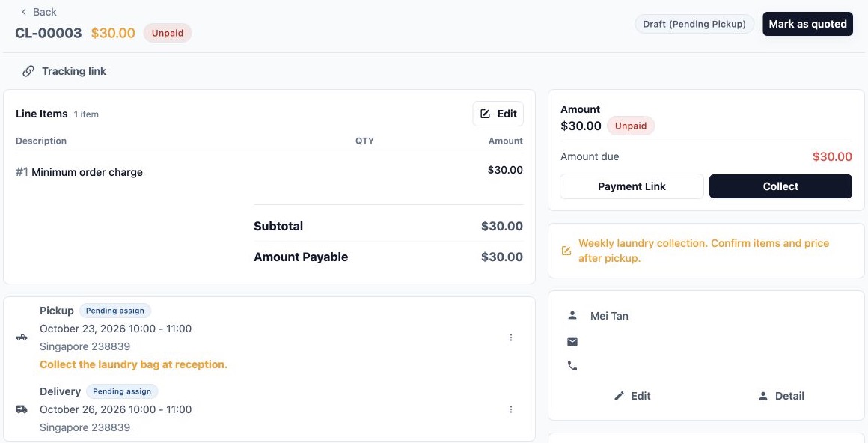
Task: Click the delivery truck icon
Action: point(22,409)
